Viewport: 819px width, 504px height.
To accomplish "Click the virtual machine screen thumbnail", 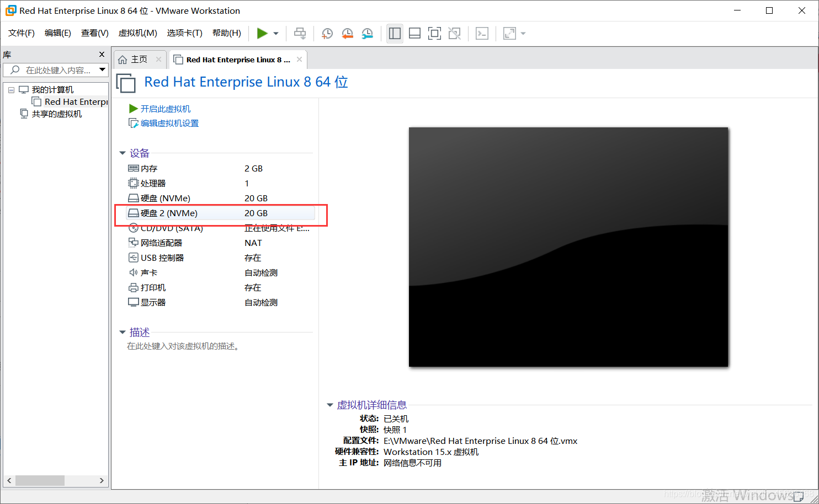I will (x=568, y=247).
